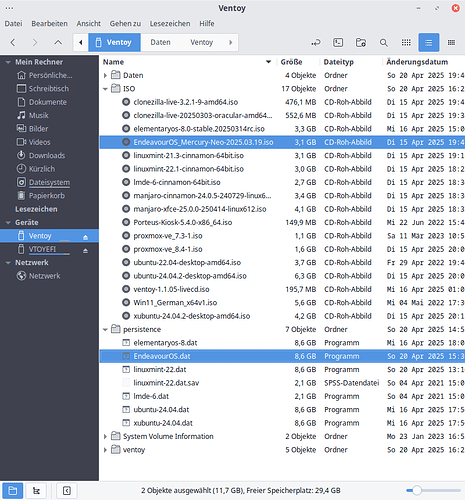
Task: Eject the Ventoy device
Action: [85, 237]
